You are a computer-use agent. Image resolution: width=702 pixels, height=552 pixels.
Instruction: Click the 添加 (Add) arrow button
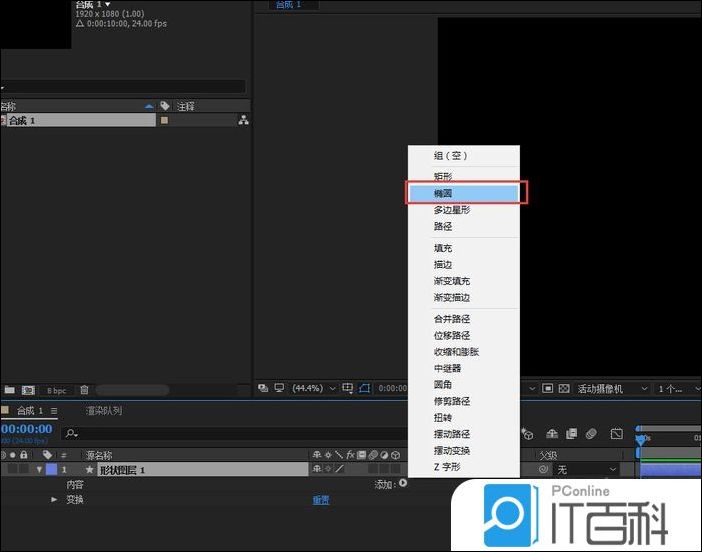point(402,484)
